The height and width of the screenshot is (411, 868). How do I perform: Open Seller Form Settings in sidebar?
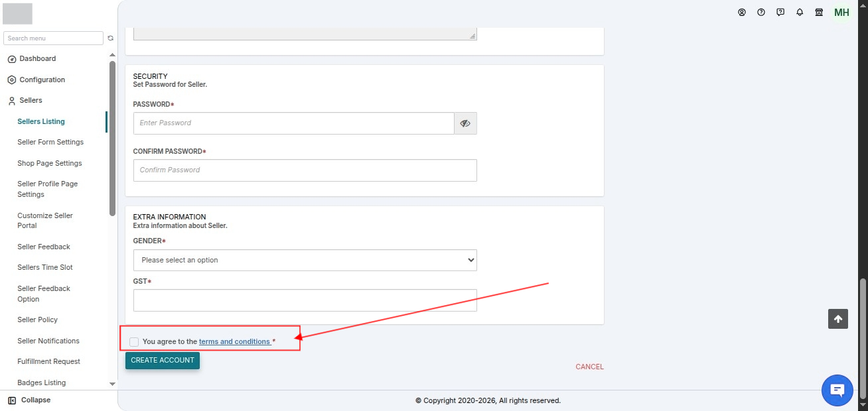coord(50,142)
